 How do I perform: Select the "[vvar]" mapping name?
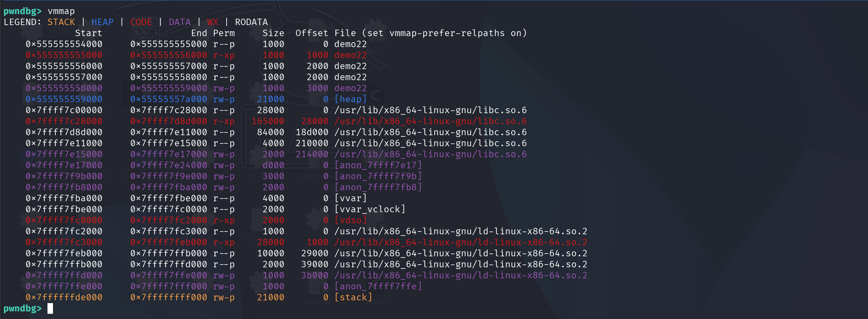350,198
